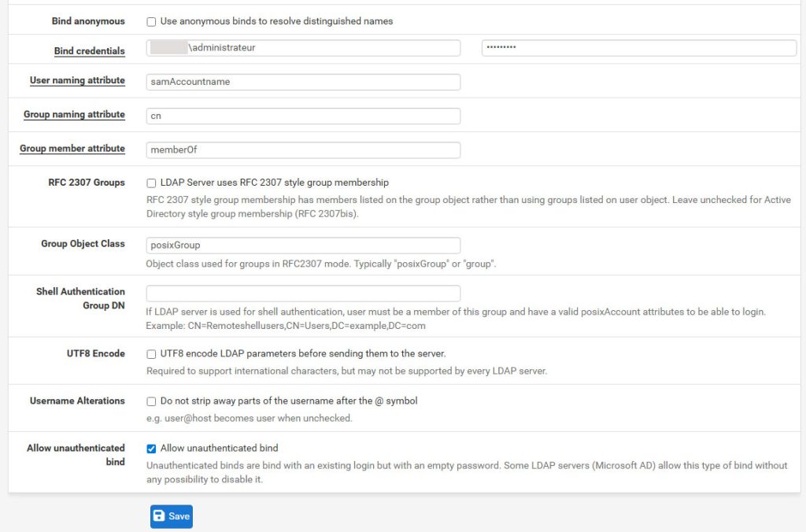Focus the bind credentials password field

(x=638, y=48)
